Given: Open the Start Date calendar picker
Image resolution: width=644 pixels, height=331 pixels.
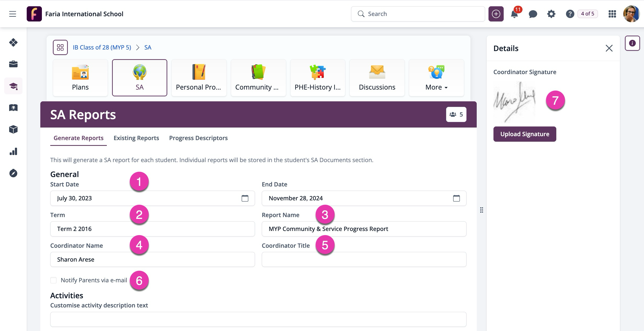Looking at the screenshot, I should pyautogui.click(x=245, y=198).
